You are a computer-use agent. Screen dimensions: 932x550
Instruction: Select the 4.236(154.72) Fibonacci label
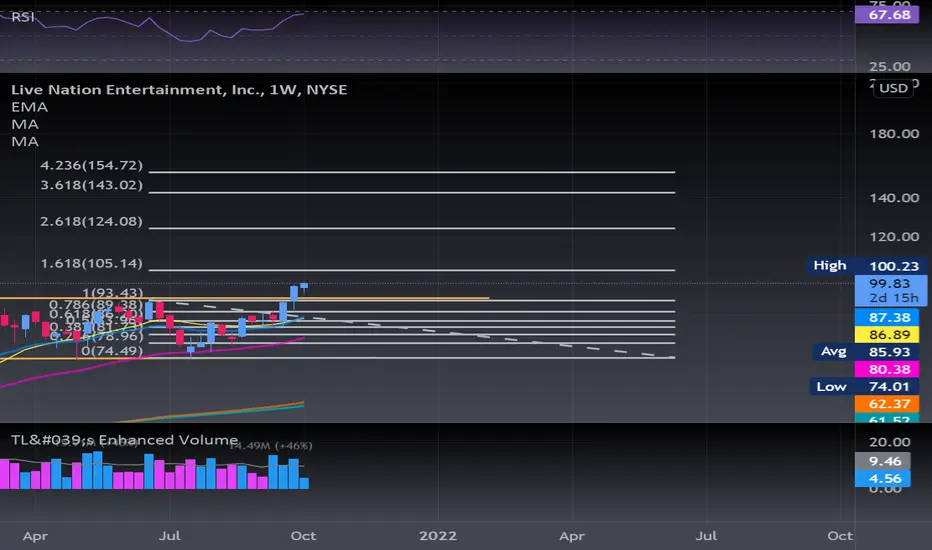(92, 165)
